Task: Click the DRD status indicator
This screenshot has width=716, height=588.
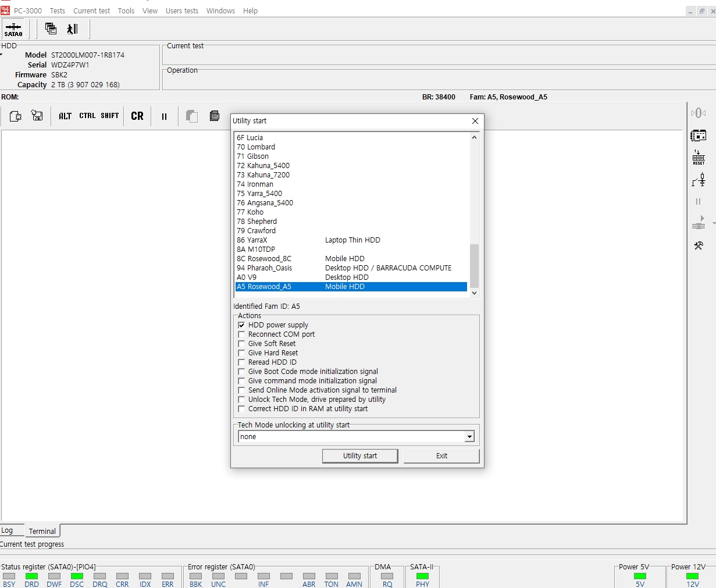Action: pos(32,576)
